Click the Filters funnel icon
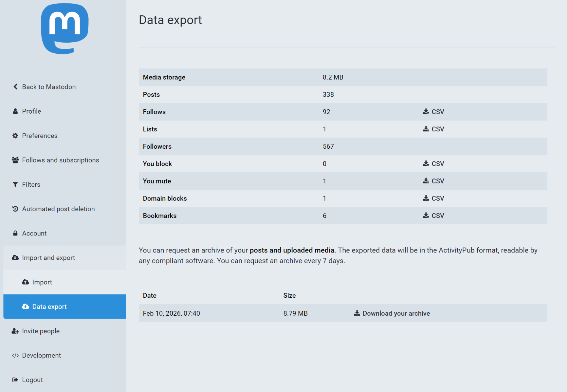The height and width of the screenshot is (392, 567). pos(15,185)
